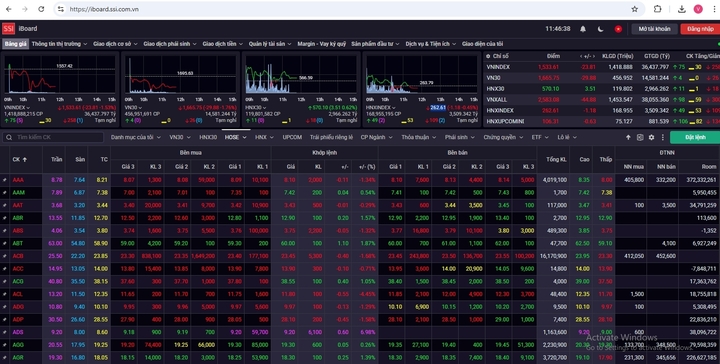The height and width of the screenshot is (364, 720).
Task: Pin the ACB stock row
Action: (x=5, y=256)
